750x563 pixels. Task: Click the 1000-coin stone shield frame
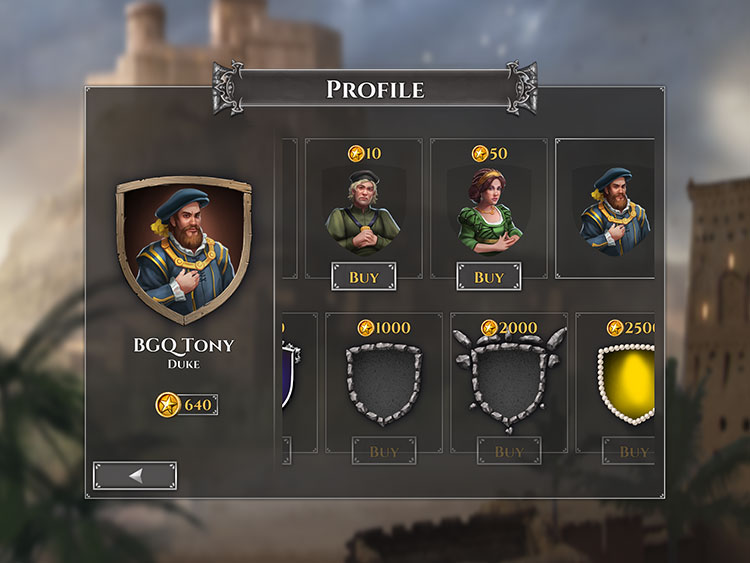pos(384,385)
